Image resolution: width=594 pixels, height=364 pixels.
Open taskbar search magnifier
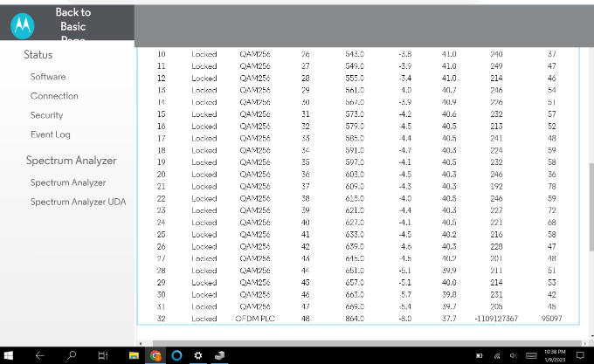(x=72, y=355)
